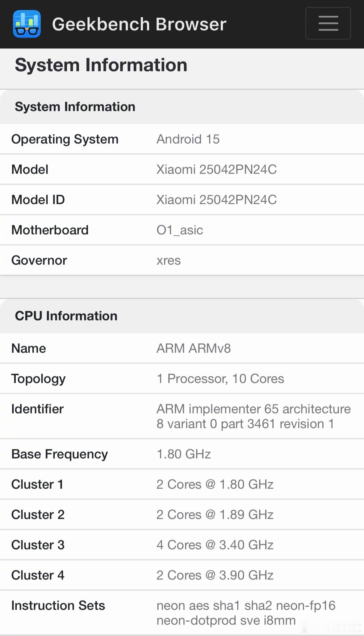
Task: Select the CPU Information section header
Action: point(66,316)
